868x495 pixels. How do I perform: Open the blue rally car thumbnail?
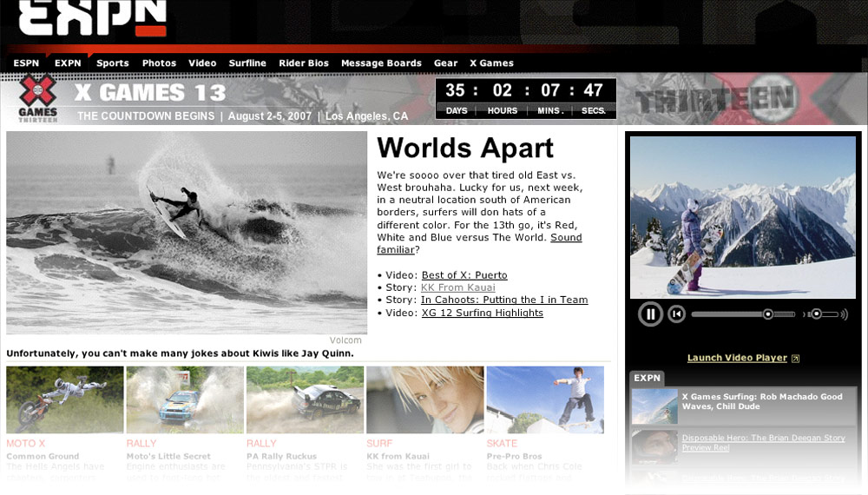tap(185, 399)
